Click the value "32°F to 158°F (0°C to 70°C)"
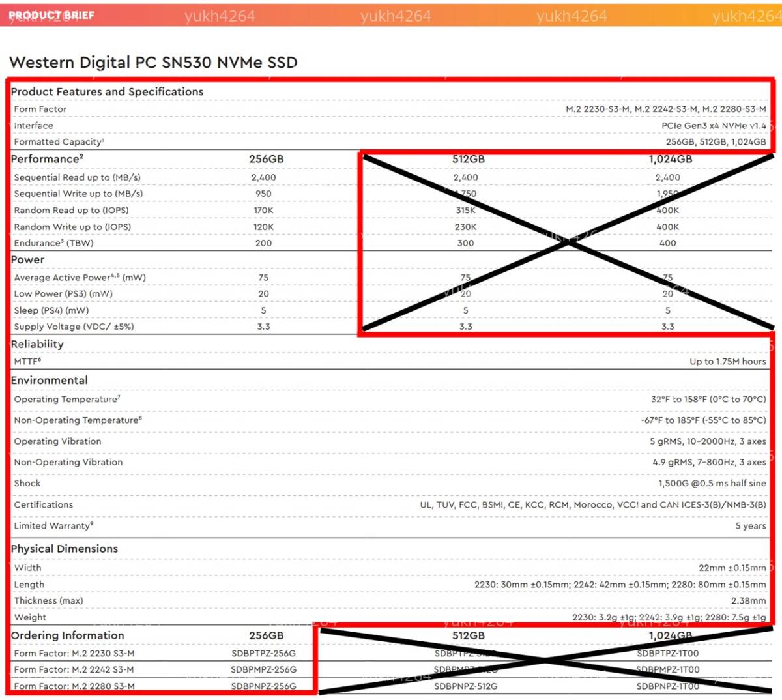Screen dimensions: 782x700 [708, 400]
